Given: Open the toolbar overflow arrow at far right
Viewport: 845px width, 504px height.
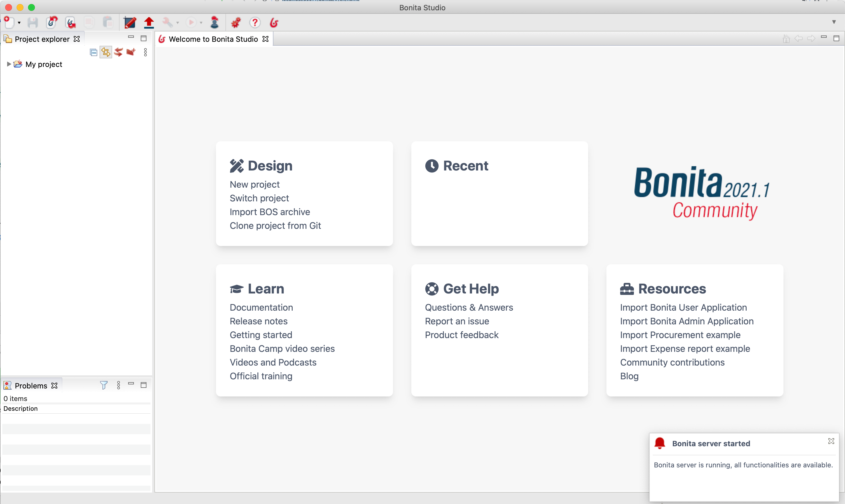Looking at the screenshot, I should tap(834, 22).
